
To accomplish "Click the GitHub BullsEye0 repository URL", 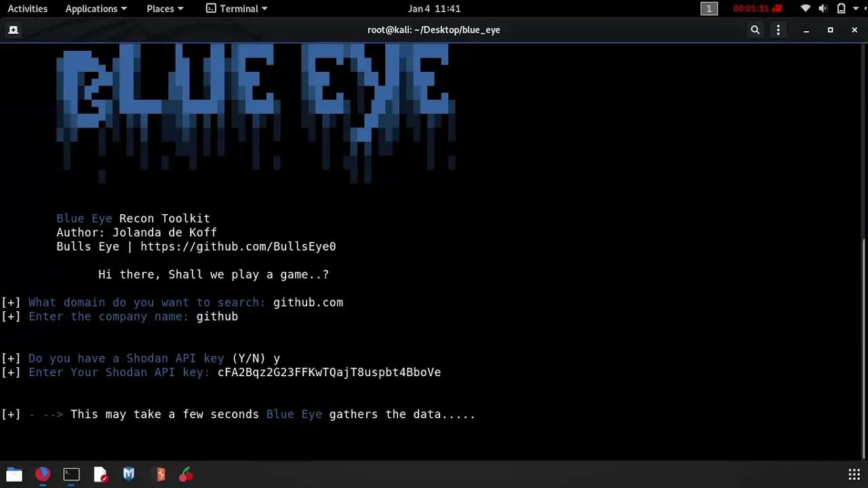I will pyautogui.click(x=238, y=247).
